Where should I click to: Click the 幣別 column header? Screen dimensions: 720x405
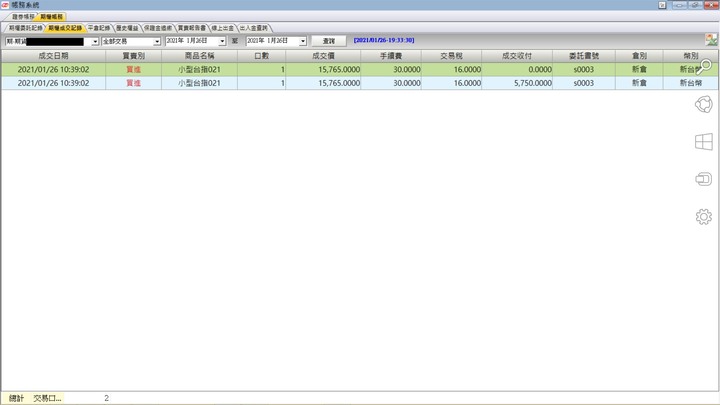point(691,56)
